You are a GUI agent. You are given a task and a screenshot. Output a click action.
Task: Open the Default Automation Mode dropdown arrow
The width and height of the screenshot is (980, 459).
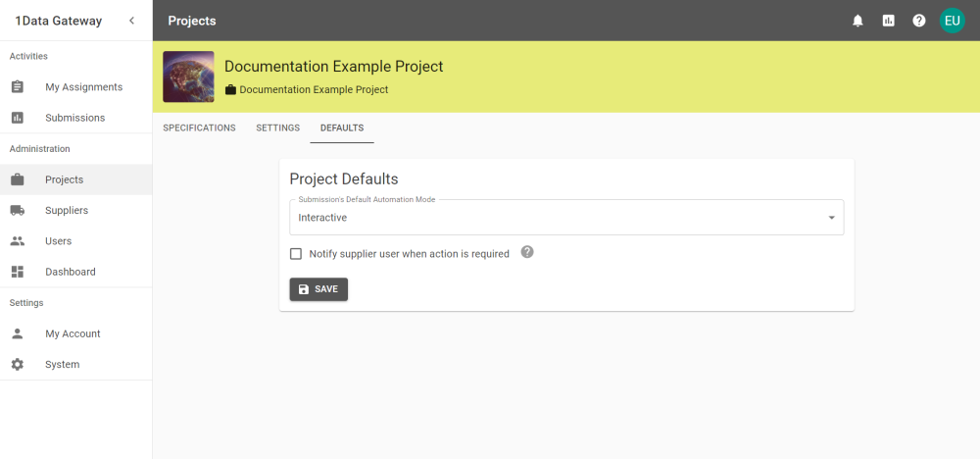coord(832,218)
